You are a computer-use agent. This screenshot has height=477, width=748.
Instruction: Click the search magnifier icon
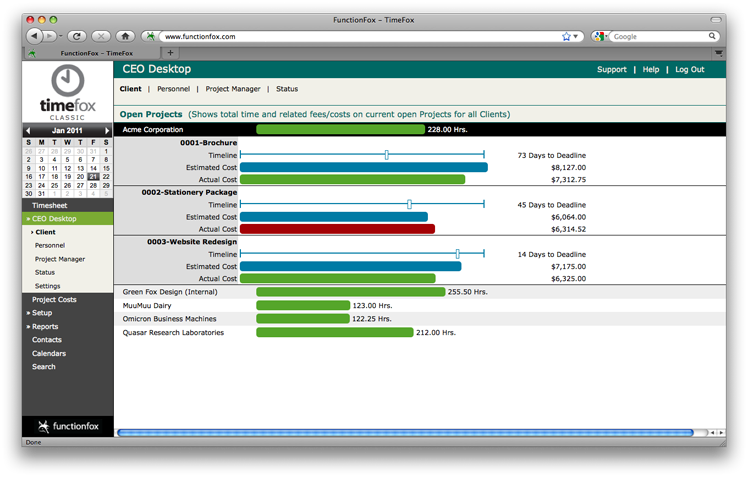pyautogui.click(x=712, y=36)
